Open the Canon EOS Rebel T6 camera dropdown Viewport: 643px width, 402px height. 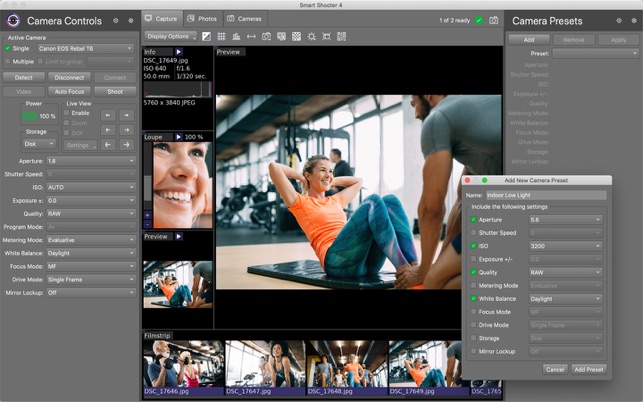coord(86,48)
